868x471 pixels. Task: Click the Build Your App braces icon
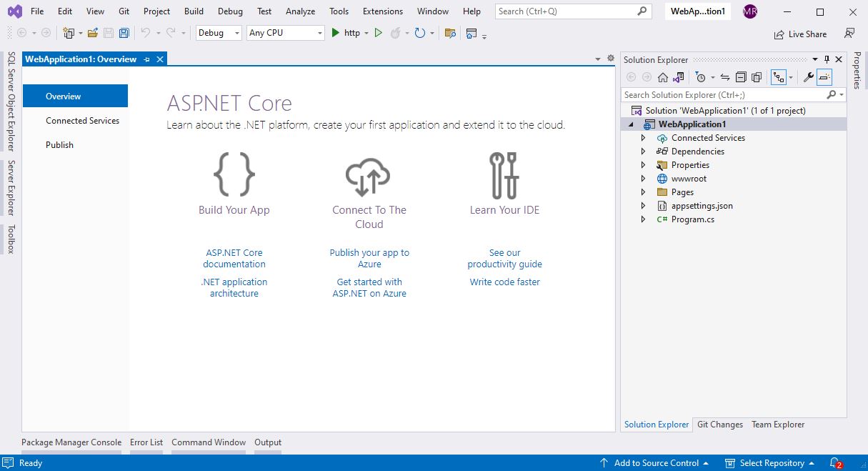pos(234,174)
